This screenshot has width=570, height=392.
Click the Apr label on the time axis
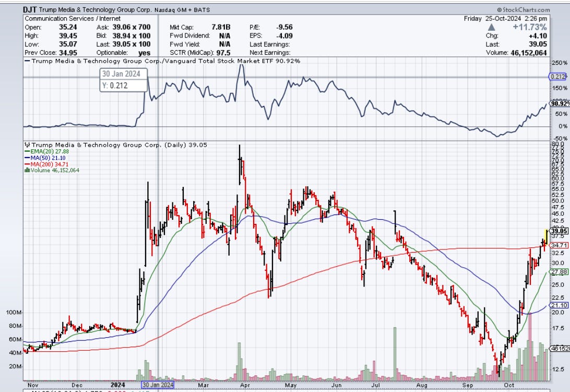point(245,385)
